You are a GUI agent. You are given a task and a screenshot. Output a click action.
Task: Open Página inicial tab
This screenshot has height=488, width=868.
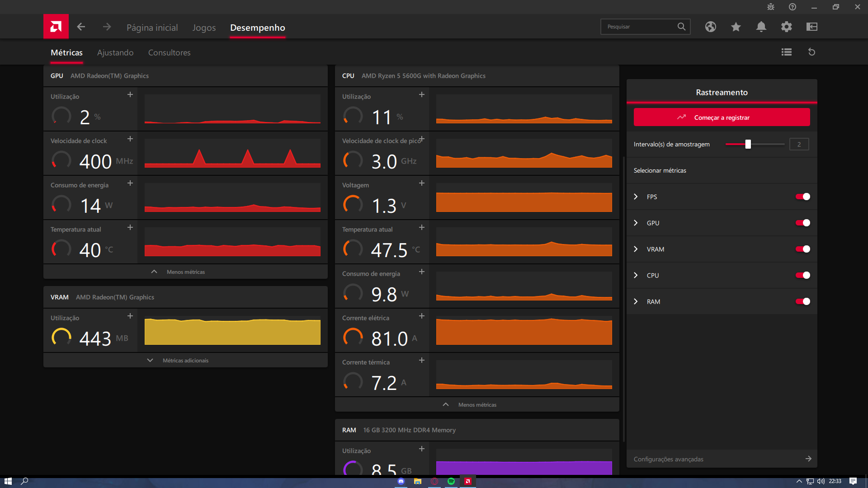(x=152, y=28)
